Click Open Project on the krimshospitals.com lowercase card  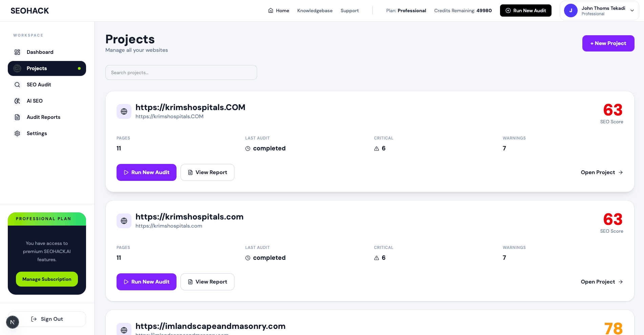click(x=602, y=282)
